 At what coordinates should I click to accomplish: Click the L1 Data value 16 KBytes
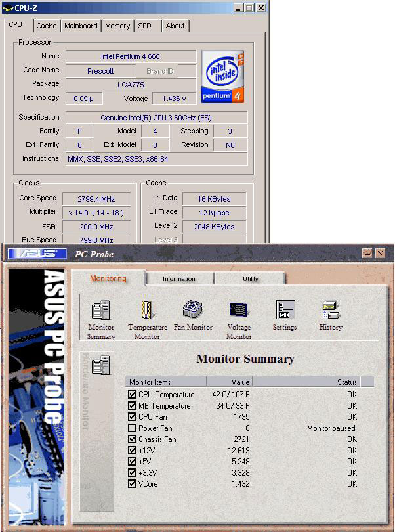coord(214,199)
